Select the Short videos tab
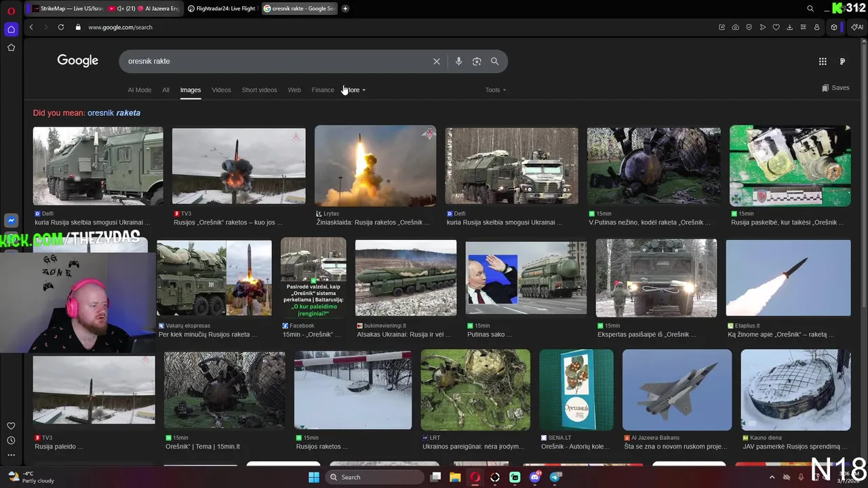868x488 pixels. coord(259,90)
